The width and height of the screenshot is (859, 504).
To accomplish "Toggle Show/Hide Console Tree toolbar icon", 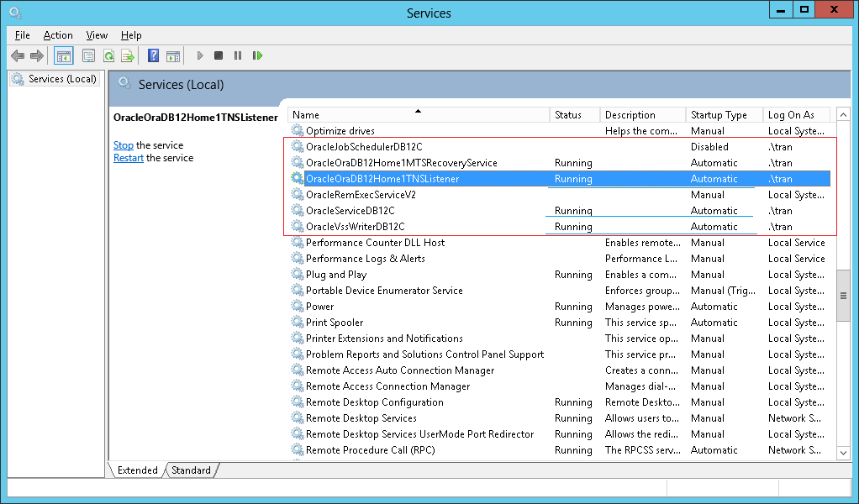I will point(64,55).
